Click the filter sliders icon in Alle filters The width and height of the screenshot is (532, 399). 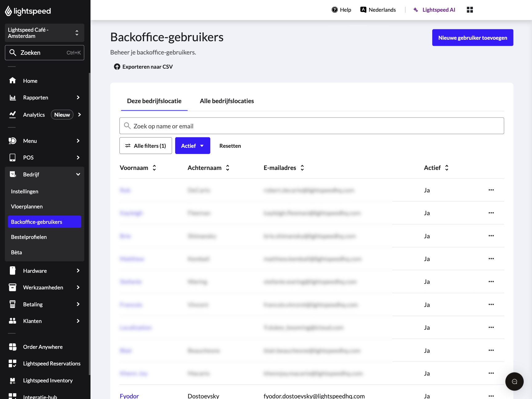tap(128, 146)
